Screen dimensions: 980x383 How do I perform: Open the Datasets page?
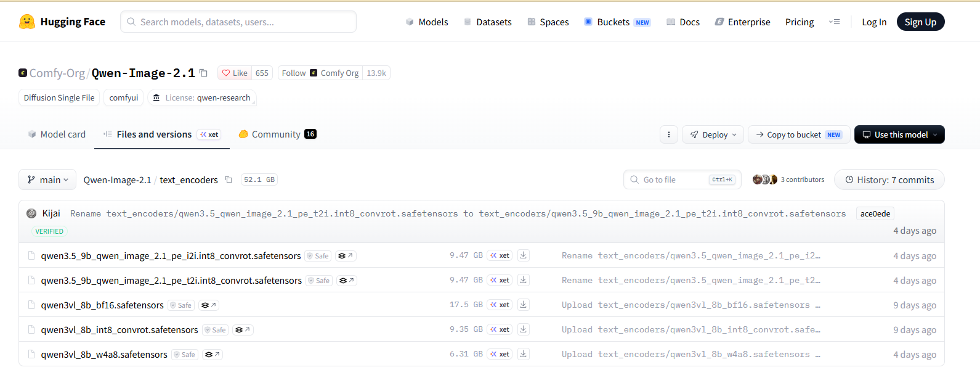487,22
